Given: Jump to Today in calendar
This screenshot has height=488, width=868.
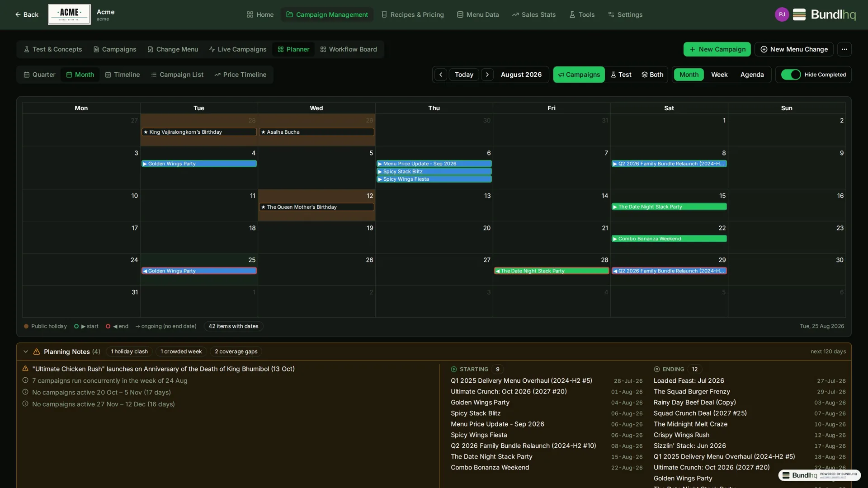Looking at the screenshot, I should [464, 75].
